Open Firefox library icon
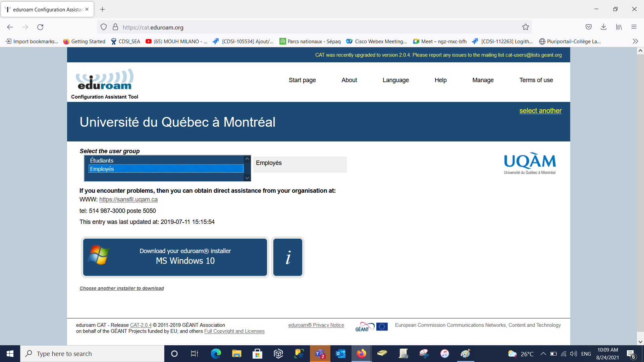 point(619,27)
